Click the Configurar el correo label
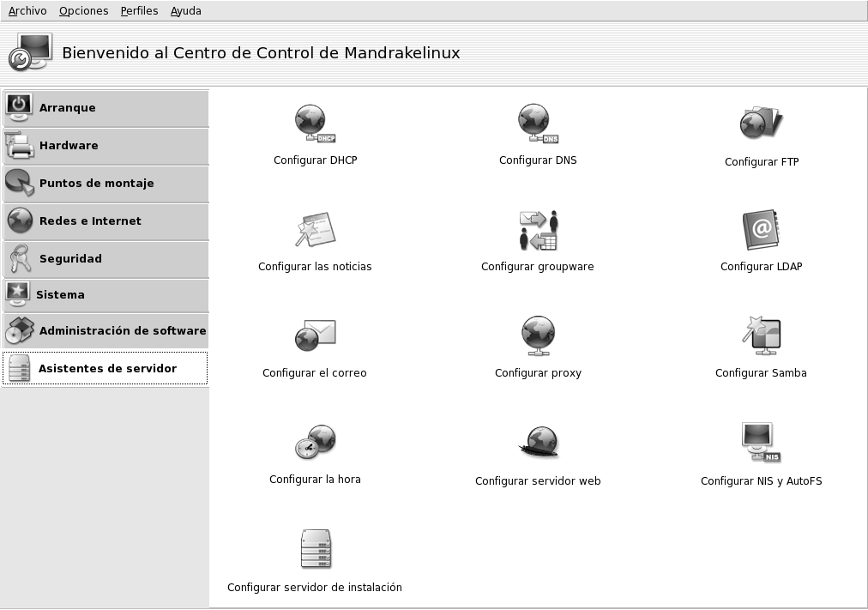The width and height of the screenshot is (868, 610). [315, 372]
